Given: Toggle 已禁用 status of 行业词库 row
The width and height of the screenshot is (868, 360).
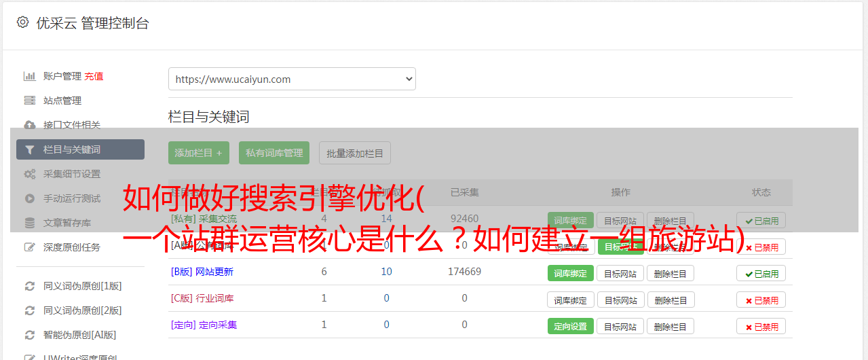Looking at the screenshot, I should (761, 300).
